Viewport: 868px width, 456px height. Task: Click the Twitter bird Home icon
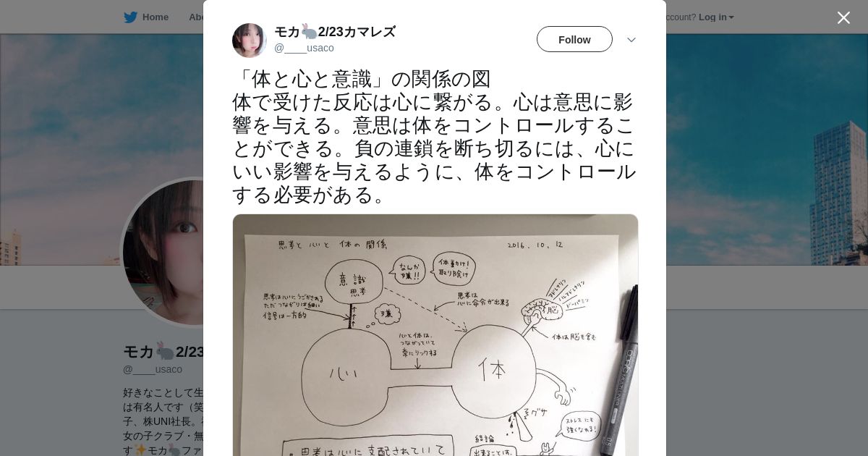(130, 17)
